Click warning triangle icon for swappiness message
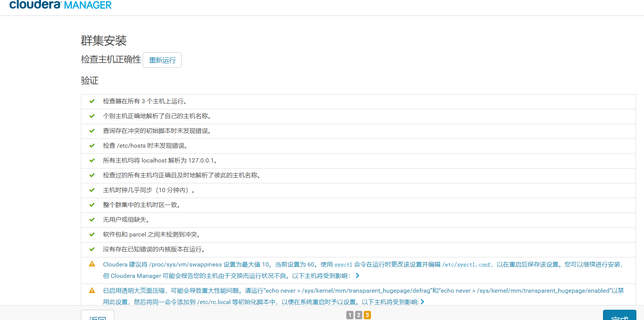The width and height of the screenshot is (644, 320). click(x=92, y=264)
